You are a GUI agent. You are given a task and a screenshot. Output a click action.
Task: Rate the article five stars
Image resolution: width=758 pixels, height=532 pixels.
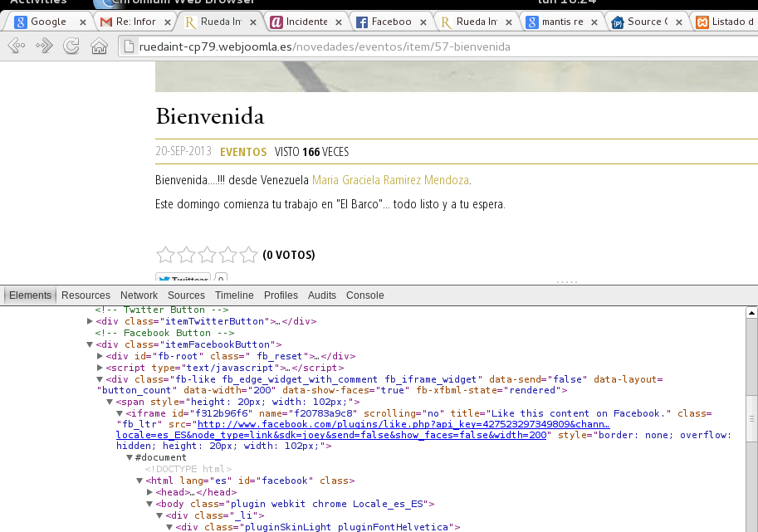pos(248,255)
